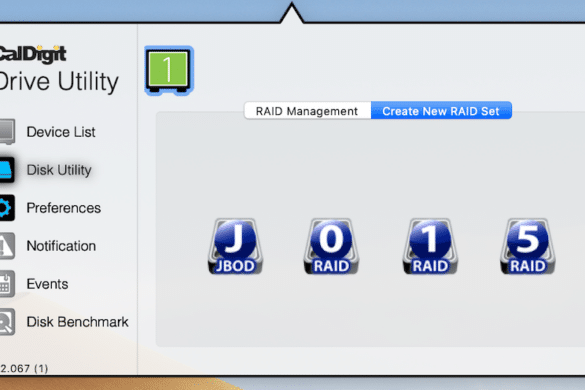The height and width of the screenshot is (390, 585).
Task: Open the Device List section
Action: (x=61, y=132)
